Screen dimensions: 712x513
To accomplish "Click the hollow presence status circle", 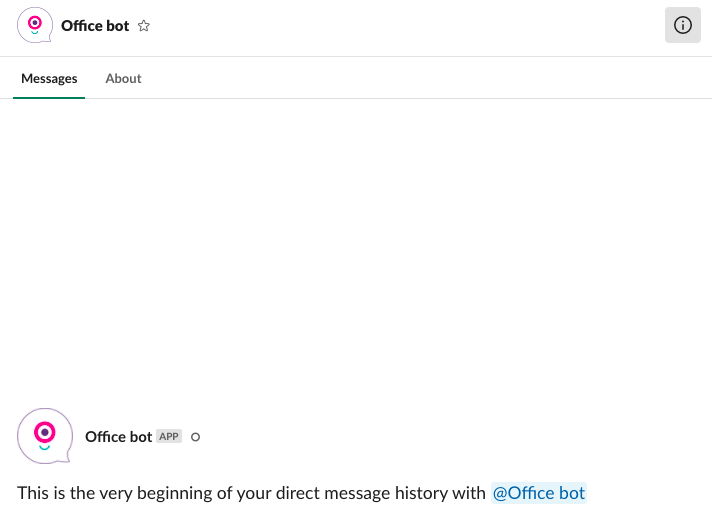I will (195, 437).
